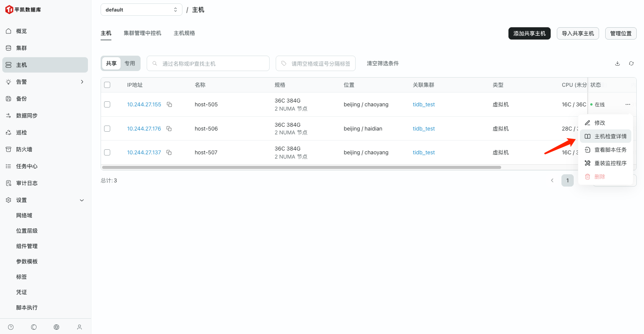Toggle the select-all header checkbox
Screen dimensions: 644x334
(107, 85)
